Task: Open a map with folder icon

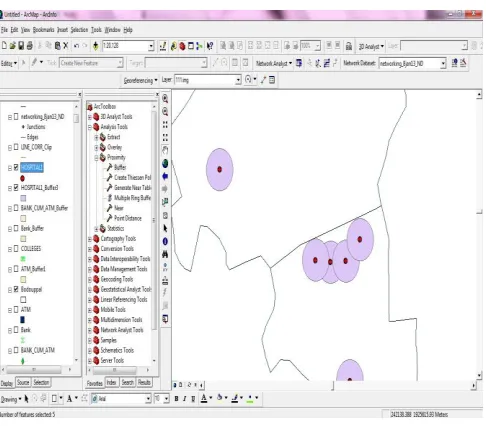Action: 13,46
